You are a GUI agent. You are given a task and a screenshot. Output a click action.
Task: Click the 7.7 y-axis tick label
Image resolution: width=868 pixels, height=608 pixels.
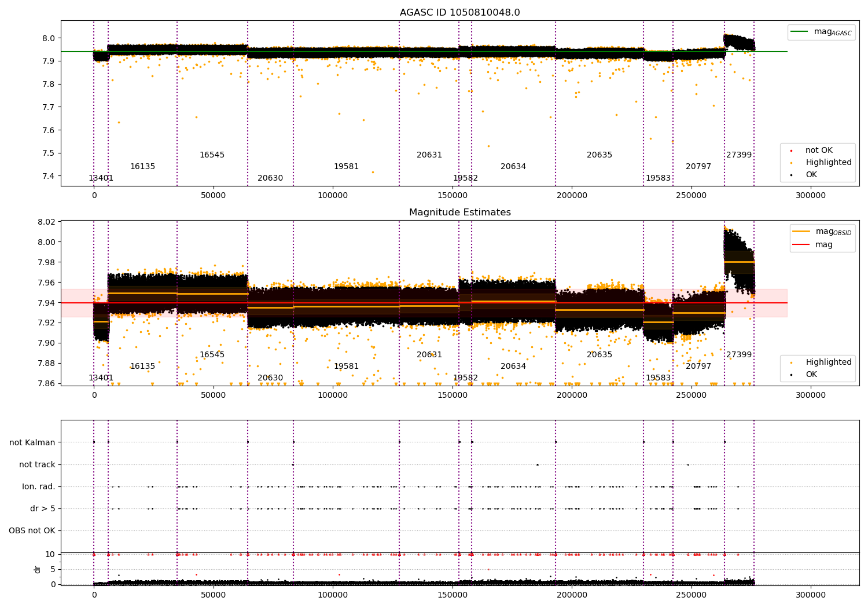coord(49,107)
